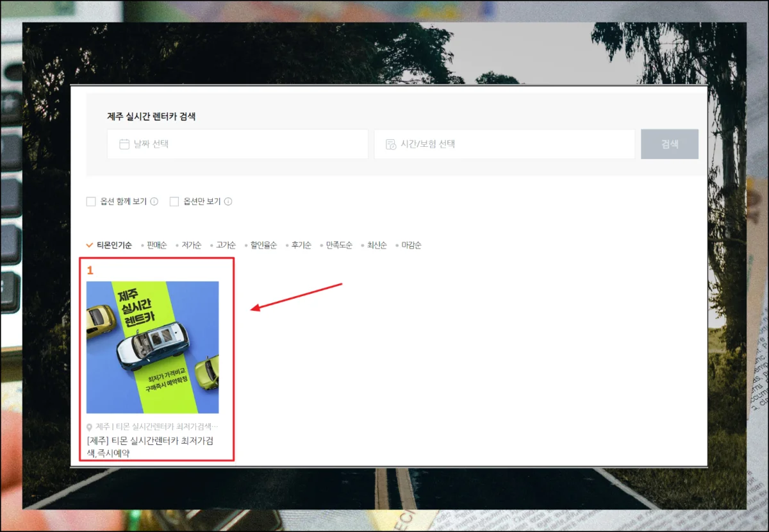The height and width of the screenshot is (532, 769).
Task: Sort results by 고가순
Action: tap(226, 245)
